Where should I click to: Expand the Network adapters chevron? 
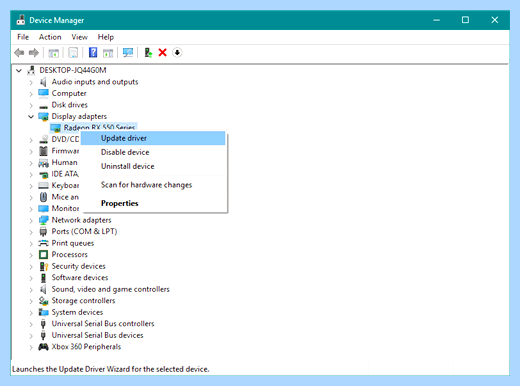coord(31,221)
